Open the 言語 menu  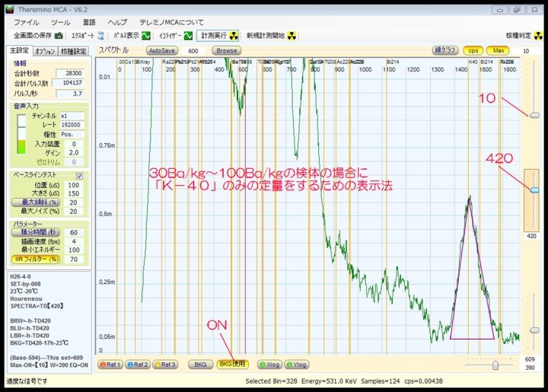point(89,22)
